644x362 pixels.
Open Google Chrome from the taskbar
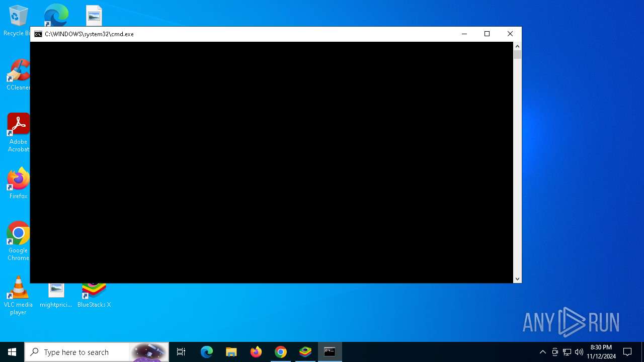click(281, 352)
